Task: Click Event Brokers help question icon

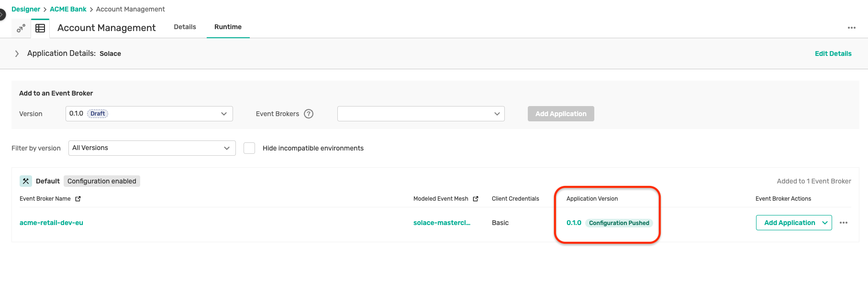Action: [309, 114]
